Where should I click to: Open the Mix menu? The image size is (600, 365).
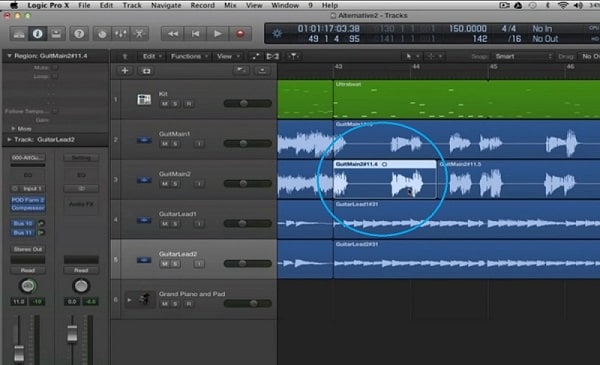(x=230, y=5)
